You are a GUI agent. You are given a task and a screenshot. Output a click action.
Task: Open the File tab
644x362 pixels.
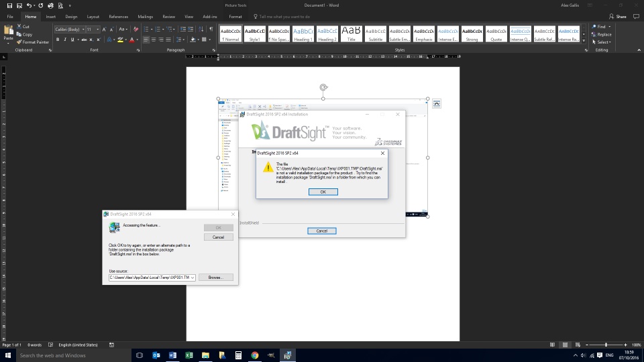[x=10, y=17]
